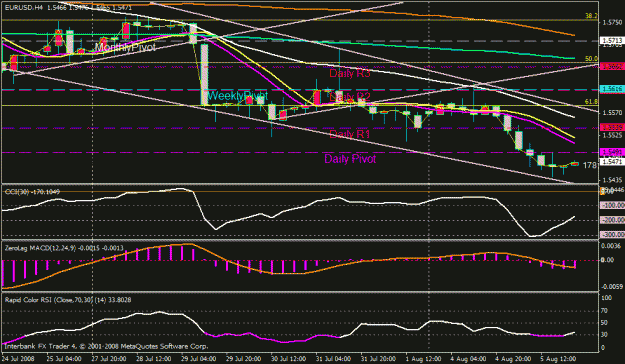The image size is (625, 364).
Task: Click the 70 level on RSI scale
Action: 605,311
